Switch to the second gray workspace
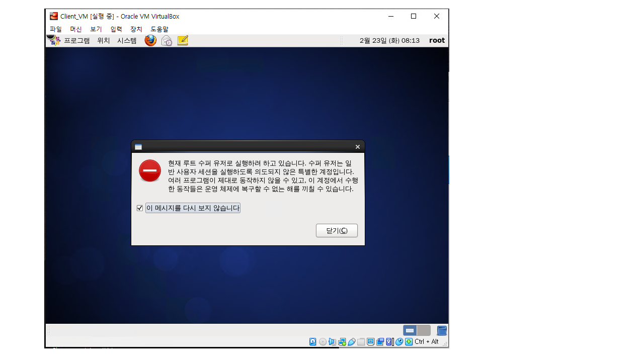This screenshot has width=644, height=362. click(424, 330)
